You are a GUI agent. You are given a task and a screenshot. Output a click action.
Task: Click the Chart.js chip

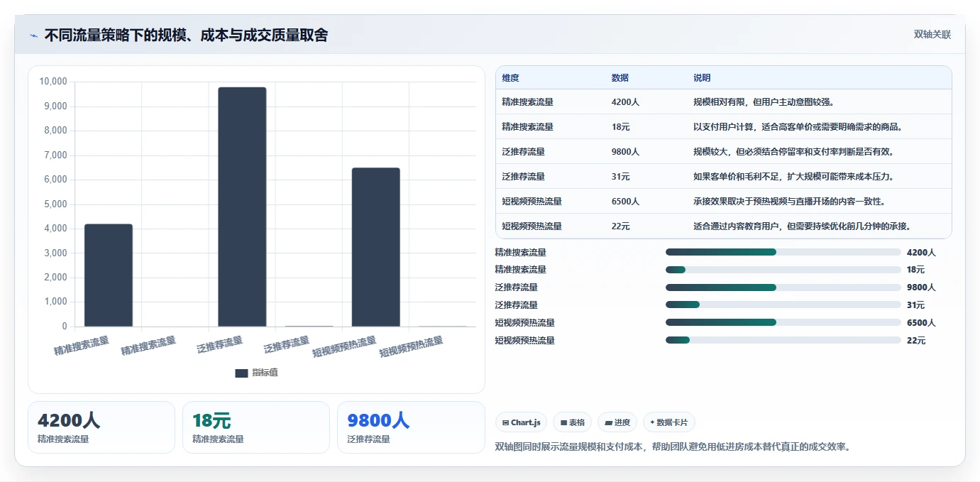(521, 422)
